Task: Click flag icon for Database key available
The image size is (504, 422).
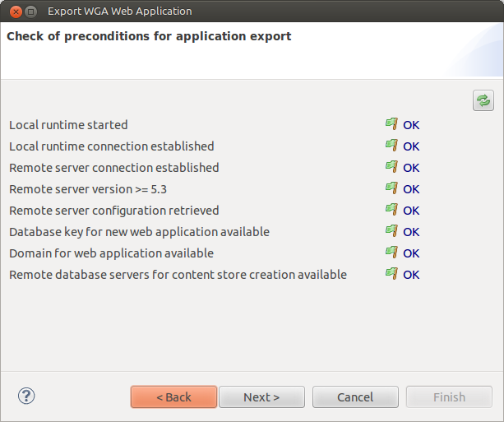Action: (391, 231)
